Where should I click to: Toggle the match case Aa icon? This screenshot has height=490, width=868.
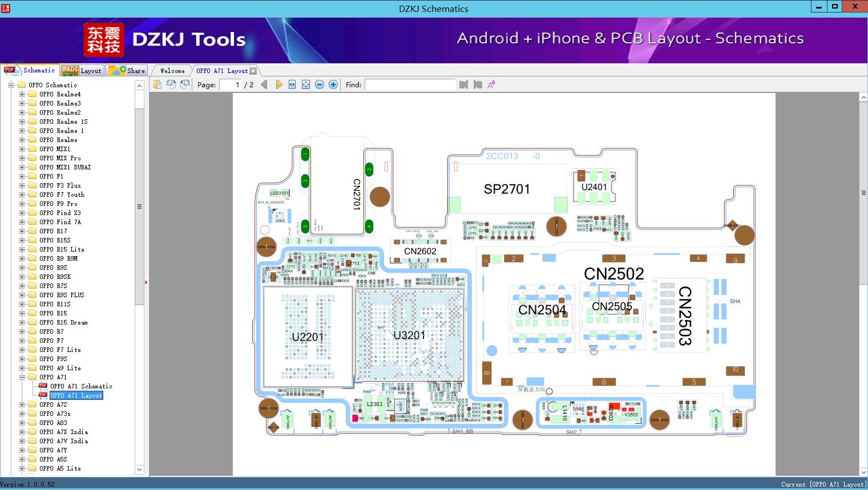click(491, 84)
